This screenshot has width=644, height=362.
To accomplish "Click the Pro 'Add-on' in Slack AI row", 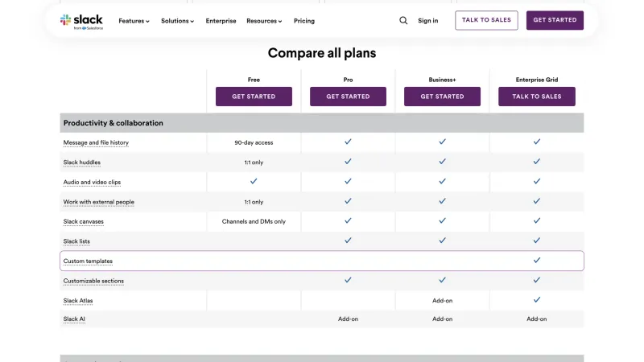I will point(348,319).
